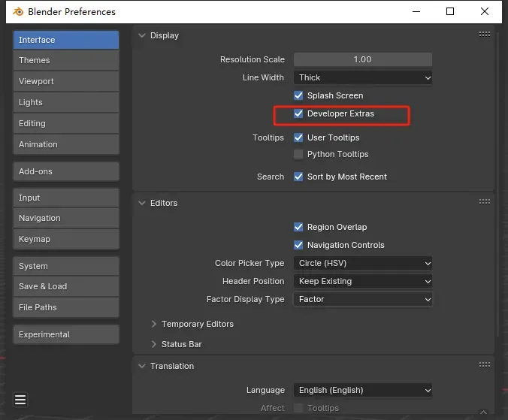Open the Line Width dropdown
This screenshot has height=420, width=508.
click(x=363, y=77)
